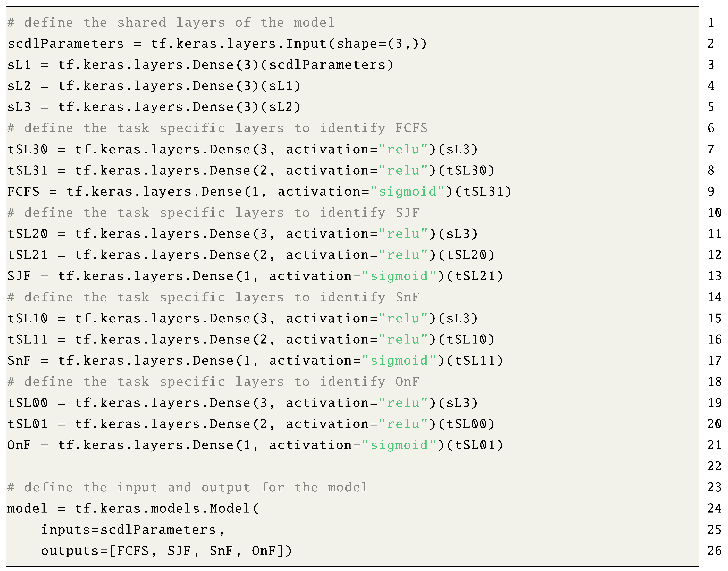728x571 pixels.
Task: Click the comment about input and output
Action: click(187, 487)
